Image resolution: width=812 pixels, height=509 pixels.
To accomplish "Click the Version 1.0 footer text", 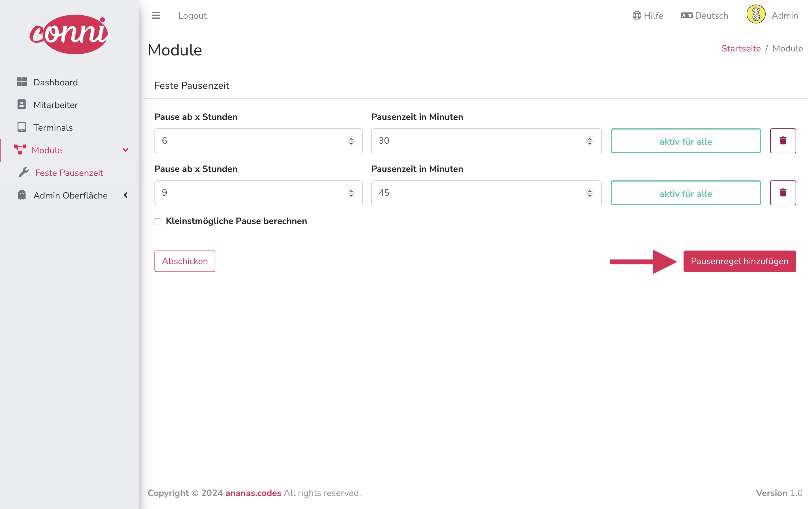I will (x=779, y=493).
